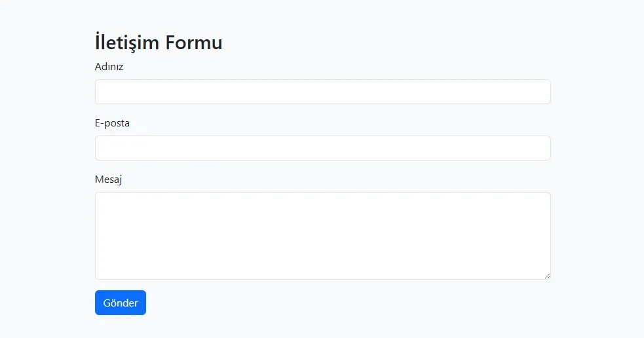Click the Gönder submit button label
Screen dimensions: 644x338
tap(121, 303)
